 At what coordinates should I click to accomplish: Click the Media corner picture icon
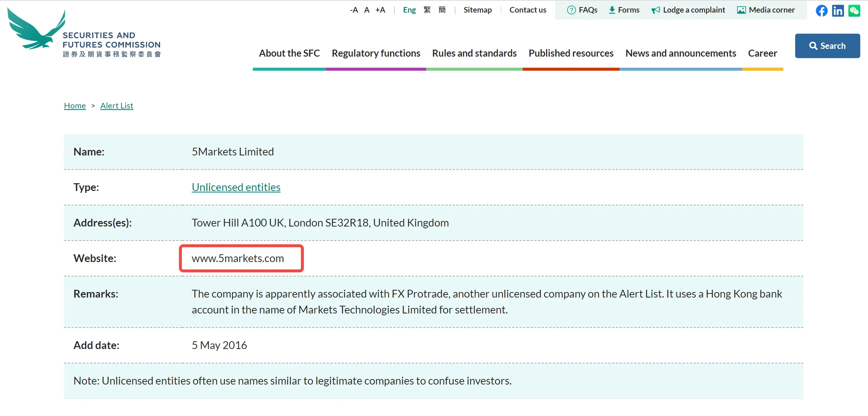click(741, 10)
